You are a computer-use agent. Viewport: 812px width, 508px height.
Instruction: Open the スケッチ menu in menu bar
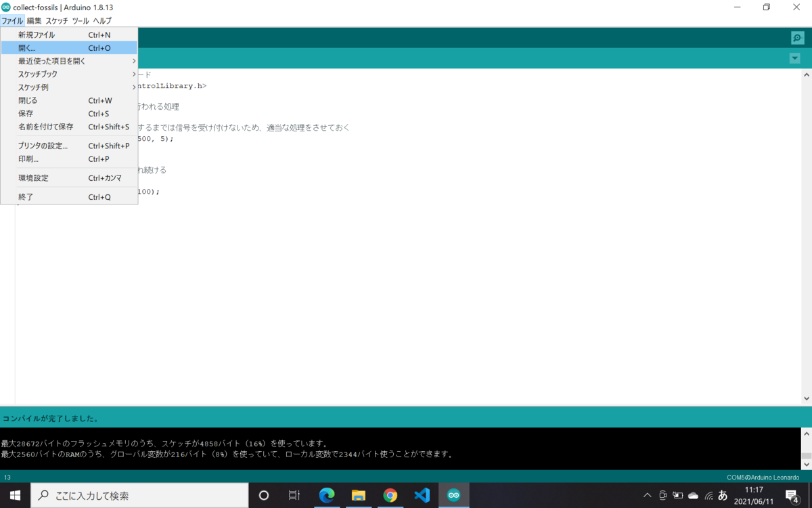click(x=57, y=21)
